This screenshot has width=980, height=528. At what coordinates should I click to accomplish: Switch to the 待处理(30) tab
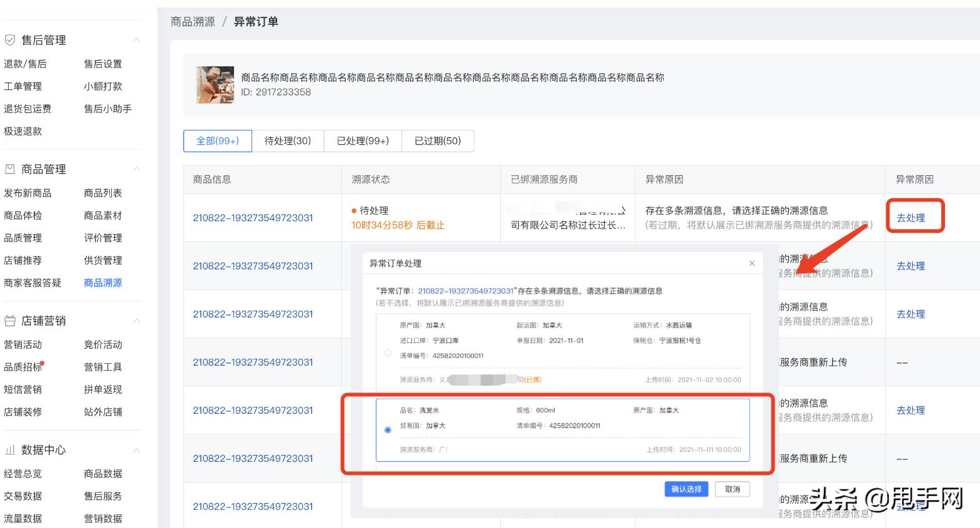pyautogui.click(x=288, y=141)
